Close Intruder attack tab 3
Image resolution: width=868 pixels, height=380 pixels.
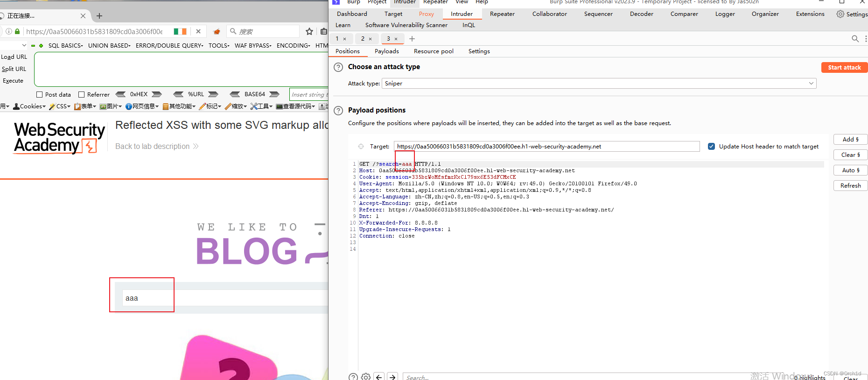coord(396,39)
